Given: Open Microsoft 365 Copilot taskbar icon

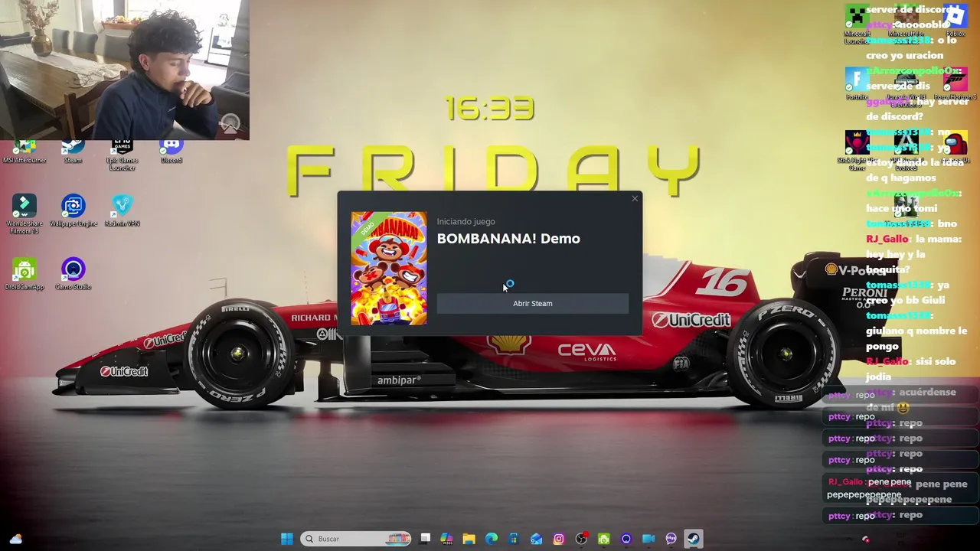Looking at the screenshot, I should pos(447,539).
